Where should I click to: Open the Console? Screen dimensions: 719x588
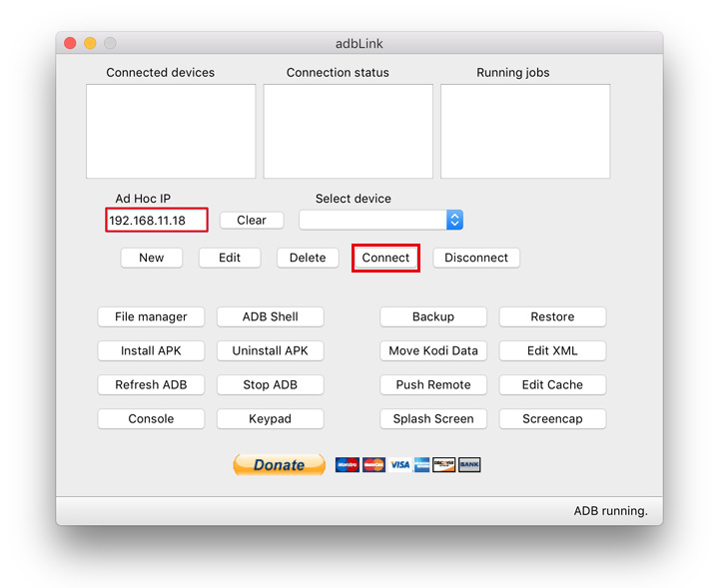(151, 418)
